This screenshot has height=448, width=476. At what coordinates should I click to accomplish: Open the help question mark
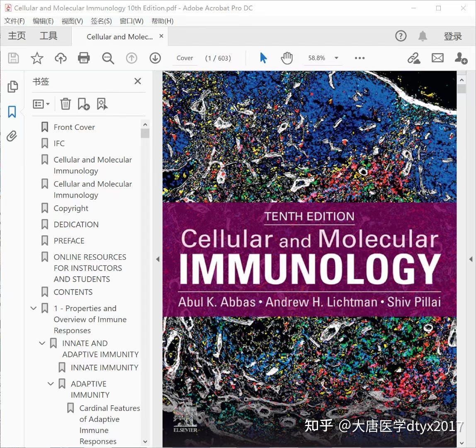(x=401, y=36)
